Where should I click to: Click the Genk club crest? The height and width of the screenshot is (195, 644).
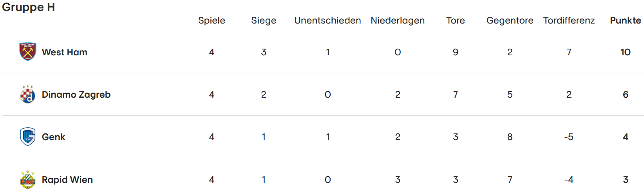click(x=28, y=137)
